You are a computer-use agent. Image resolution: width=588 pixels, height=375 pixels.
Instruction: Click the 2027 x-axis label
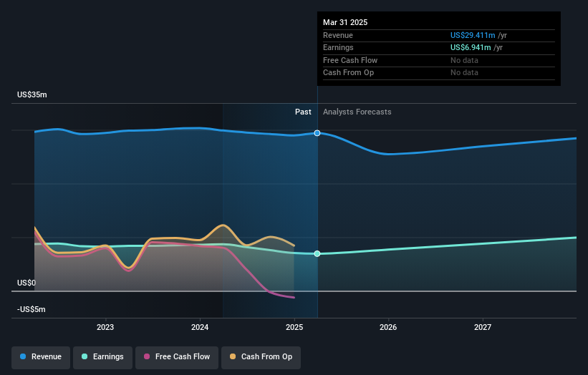click(x=483, y=327)
